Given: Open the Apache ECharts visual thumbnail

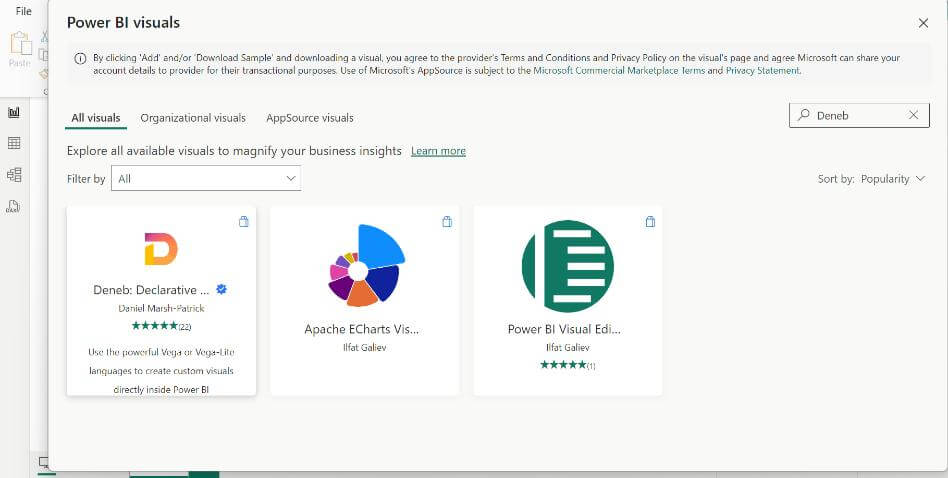Looking at the screenshot, I should 364,265.
